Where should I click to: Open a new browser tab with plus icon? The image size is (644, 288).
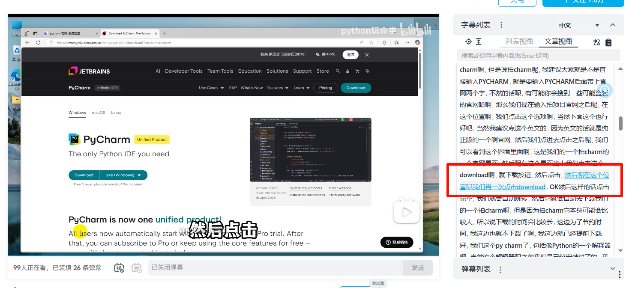pos(165,33)
